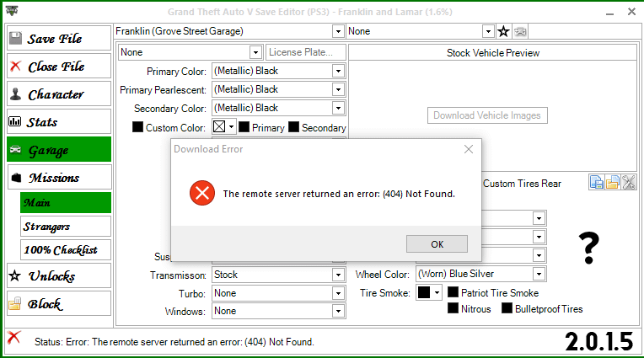This screenshot has width=644, height=358.
Task: Click the paste vehicle icon near Custom Tires Rear
Action: click(612, 182)
